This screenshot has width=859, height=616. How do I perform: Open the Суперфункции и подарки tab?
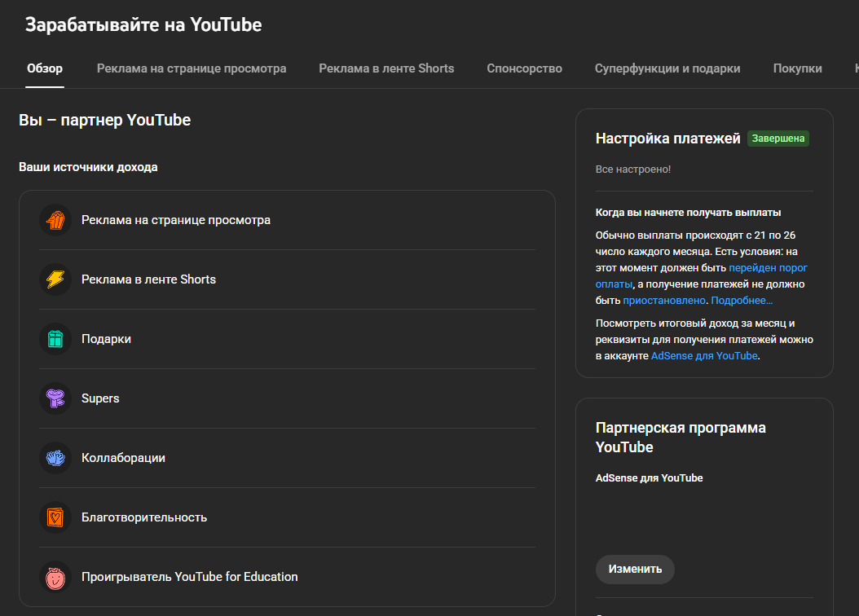pyautogui.click(x=667, y=68)
